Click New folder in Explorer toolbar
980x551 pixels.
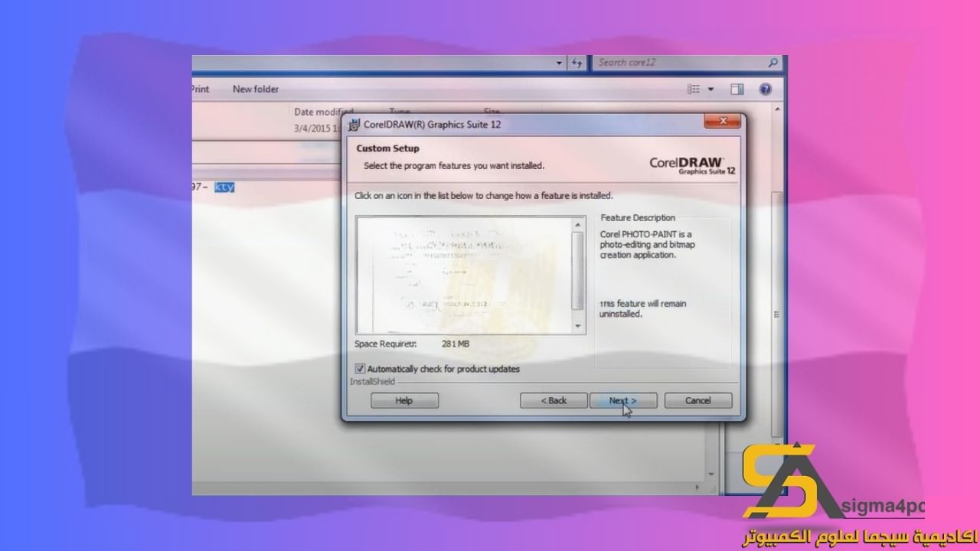256,90
